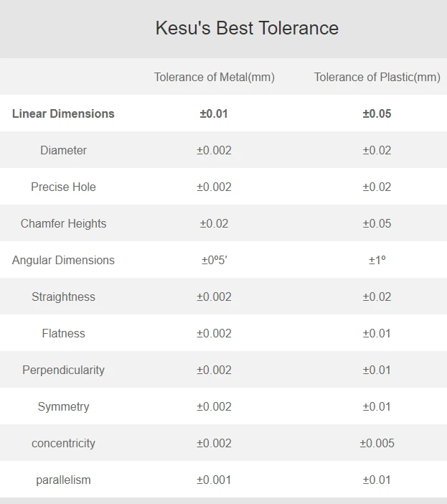Click the "Diameter" row label
The width and height of the screenshot is (447, 504).
click(63, 150)
